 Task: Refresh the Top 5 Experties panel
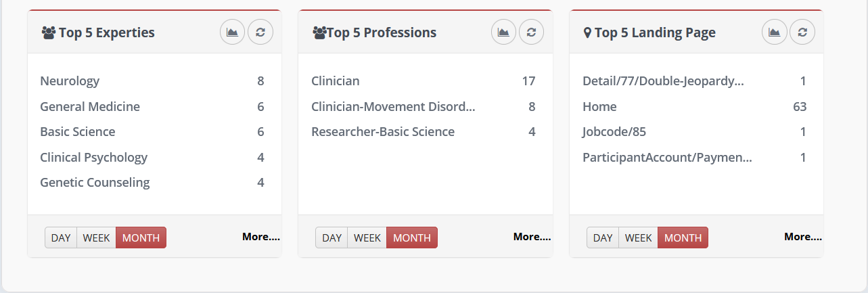click(x=260, y=32)
